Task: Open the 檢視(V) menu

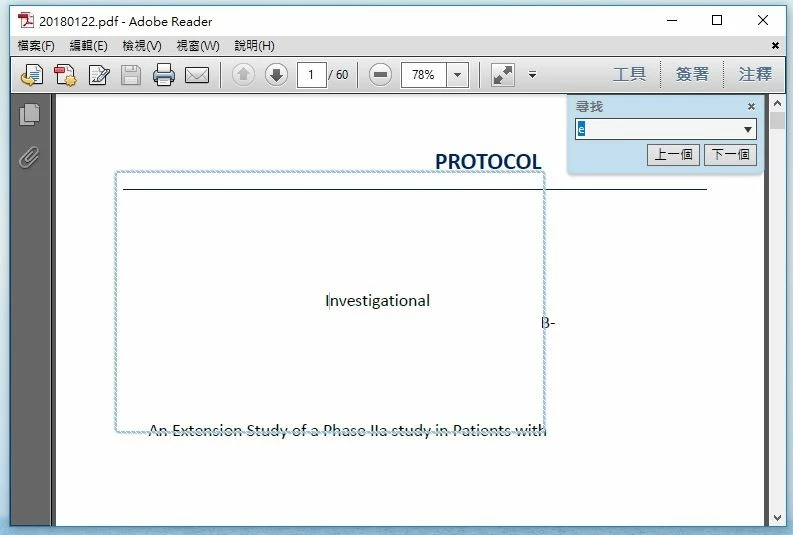Action: point(142,46)
